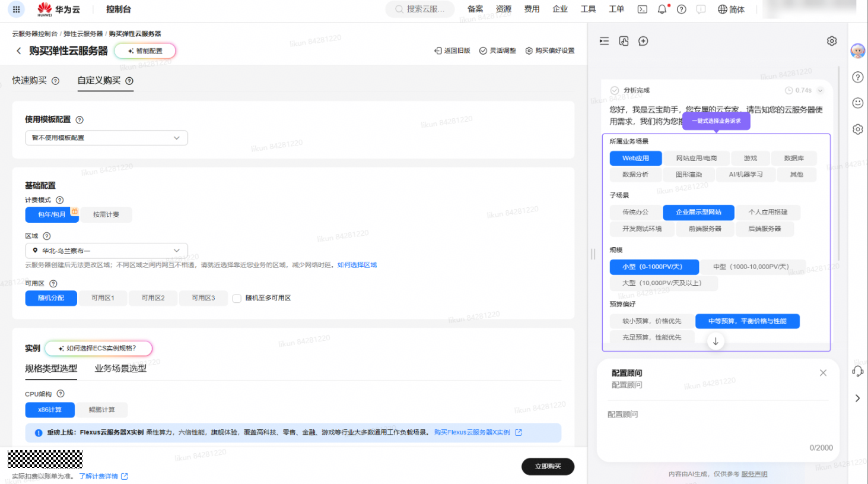This screenshot has height=484, width=868.
Task: Switch to the 业务场景选型 tab
Action: coord(120,369)
